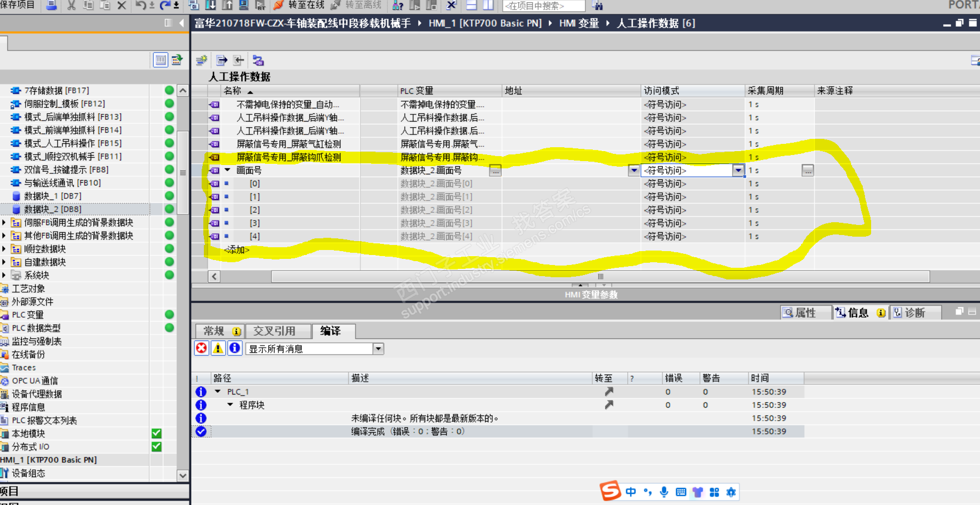
Task: Collapse the PLC_1 compile message node
Action: point(218,392)
